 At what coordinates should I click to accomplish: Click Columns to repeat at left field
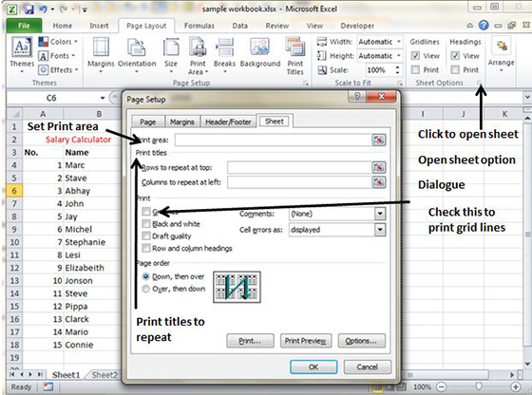click(x=299, y=182)
